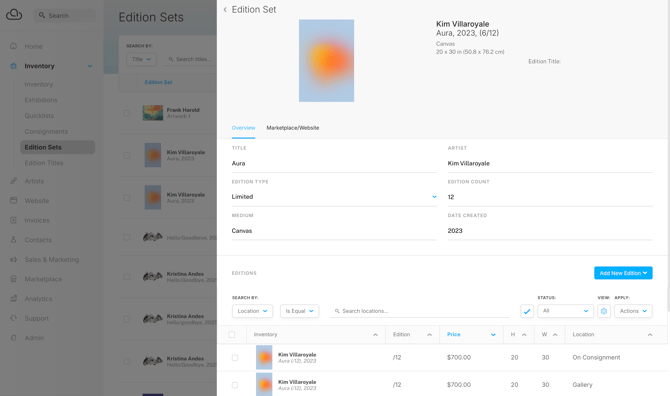Click the Sales & Marketing megaphone icon
Image resolution: width=670 pixels, height=396 pixels.
tap(14, 259)
